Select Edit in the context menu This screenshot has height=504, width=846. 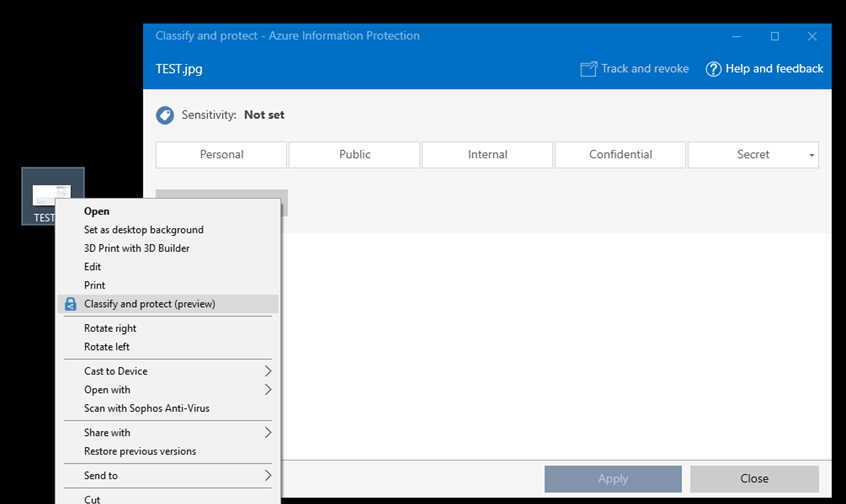click(x=168, y=267)
